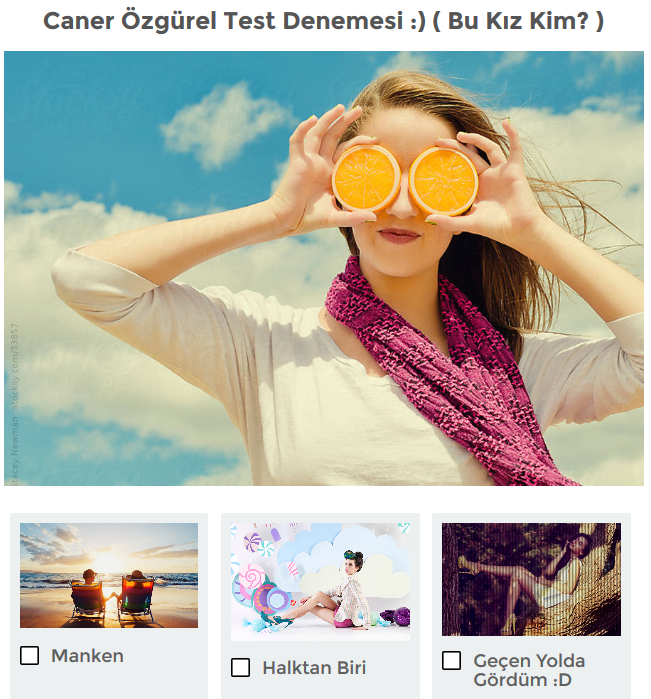This screenshot has width=651, height=699.
Task: Click the Bu Kız Kim? question text
Action: point(518,21)
